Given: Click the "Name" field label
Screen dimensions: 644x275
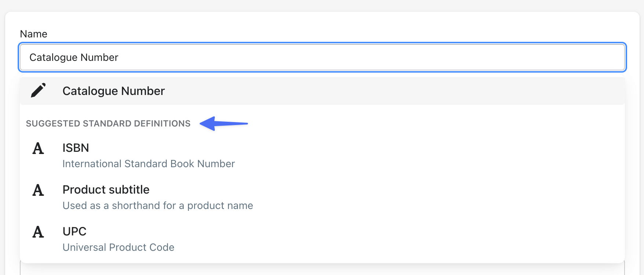Looking at the screenshot, I should (33, 34).
